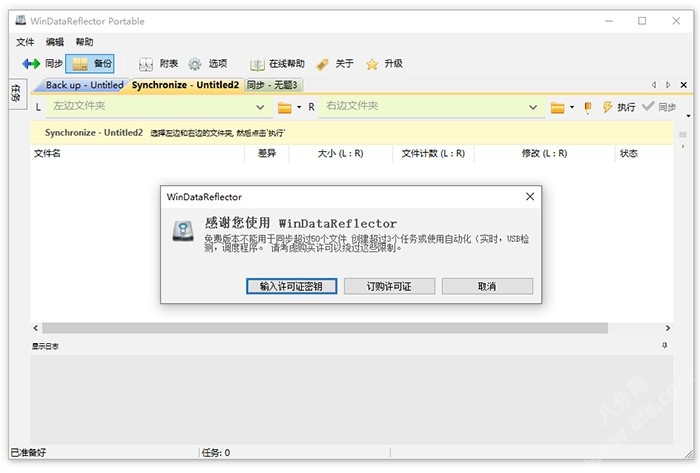Open dropdown arrow beside right folder icon
Screen dimensions: 700x473
coord(572,107)
